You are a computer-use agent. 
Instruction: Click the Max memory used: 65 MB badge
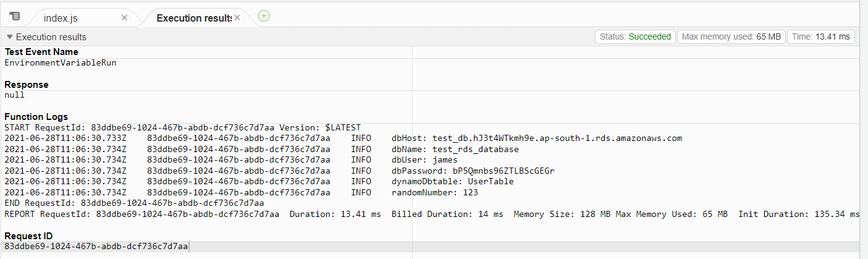pos(731,36)
